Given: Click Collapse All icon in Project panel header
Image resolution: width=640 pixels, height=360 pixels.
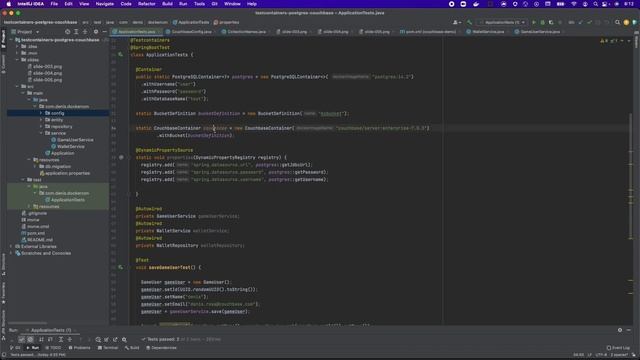Looking at the screenshot, I should [85, 31].
